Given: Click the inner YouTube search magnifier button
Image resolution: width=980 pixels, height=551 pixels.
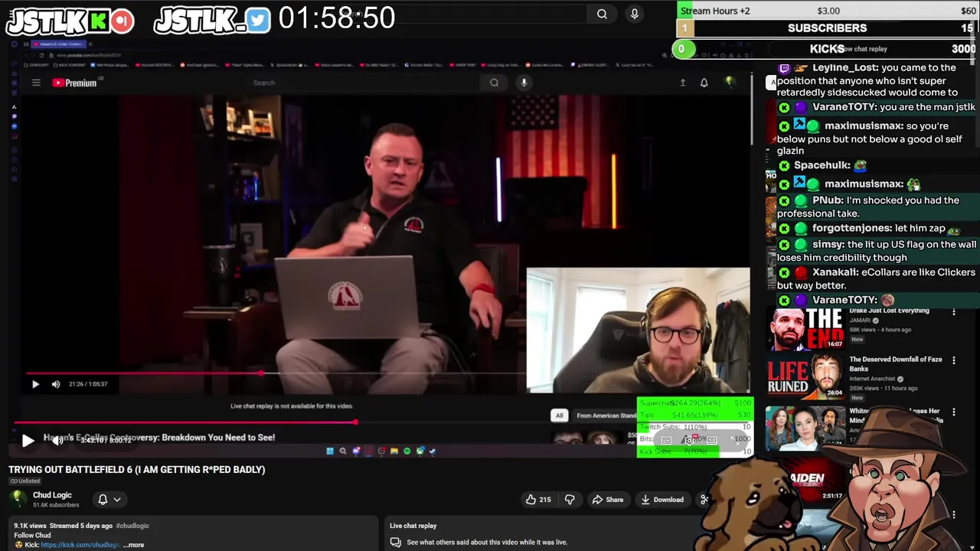Looking at the screenshot, I should (x=494, y=83).
